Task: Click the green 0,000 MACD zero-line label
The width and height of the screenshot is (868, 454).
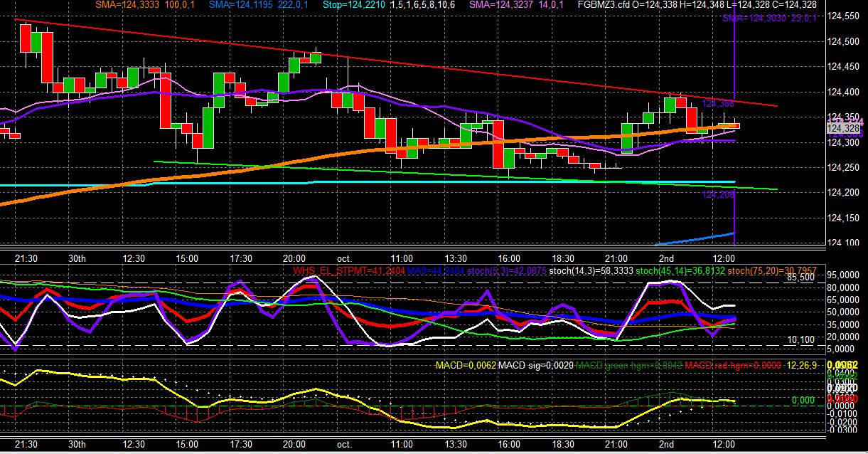Action: (803, 401)
